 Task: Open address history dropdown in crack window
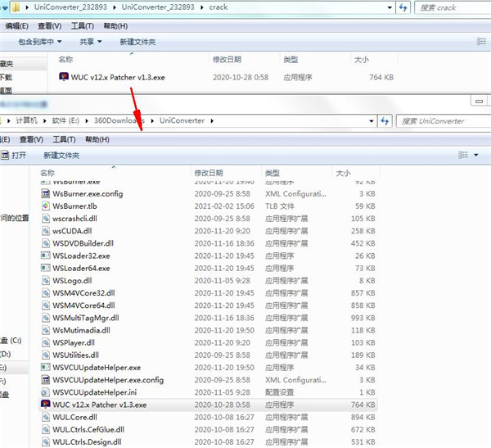(390, 7)
